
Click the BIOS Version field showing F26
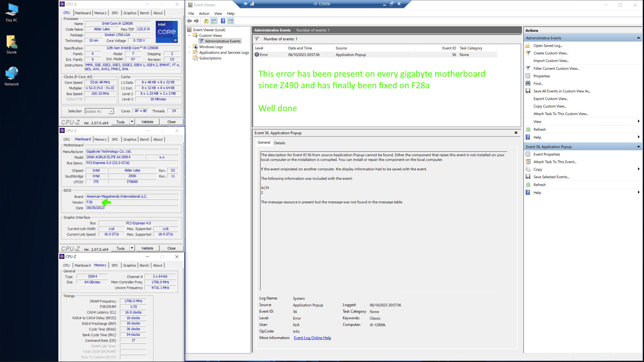(132, 202)
